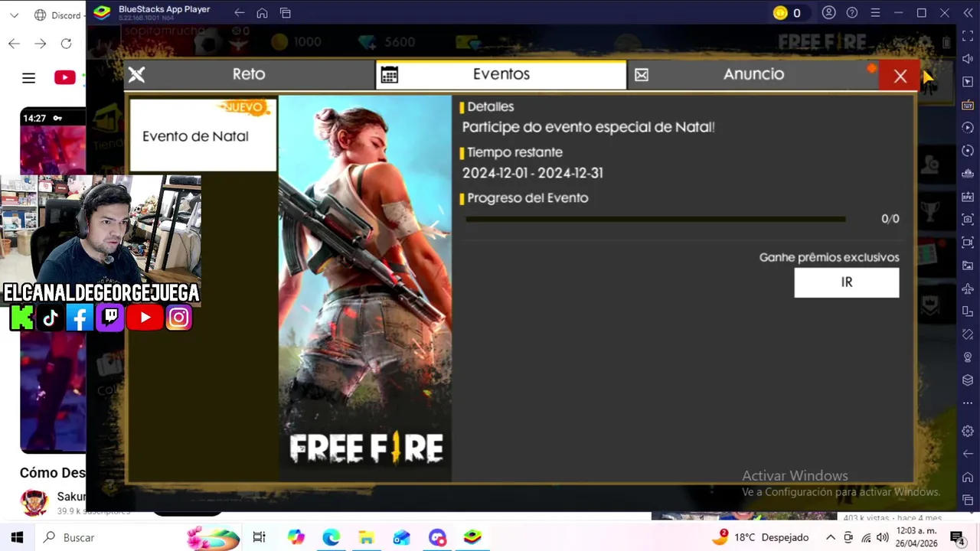Take a screenshot with BlueStacks camera icon

coord(968,220)
